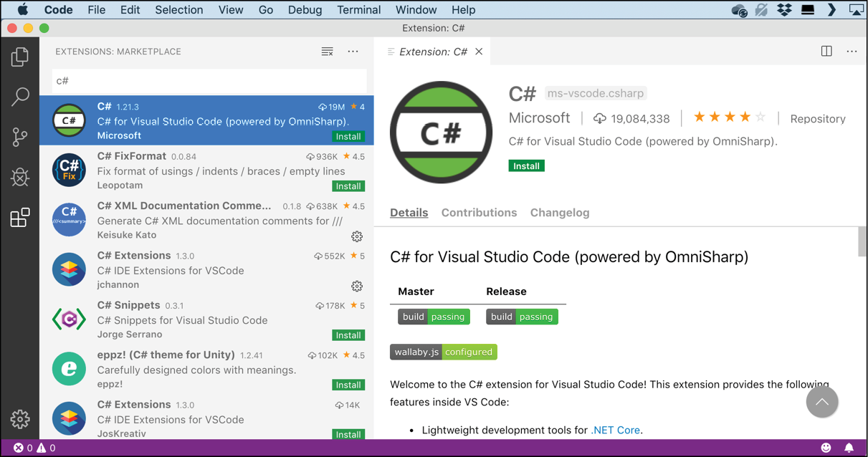This screenshot has width=868, height=457.
Task: Click the large C# logo on the details page
Action: 442,133
